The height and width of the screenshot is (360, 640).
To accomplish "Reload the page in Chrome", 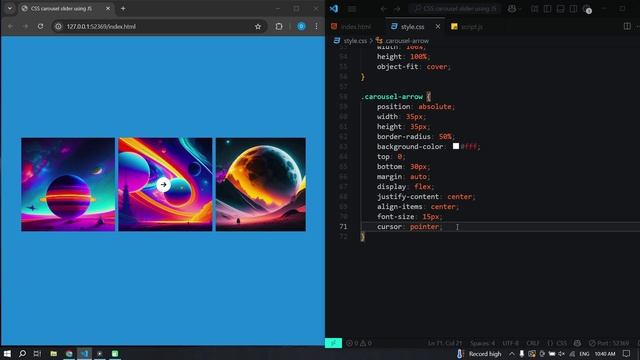I will coord(40,26).
